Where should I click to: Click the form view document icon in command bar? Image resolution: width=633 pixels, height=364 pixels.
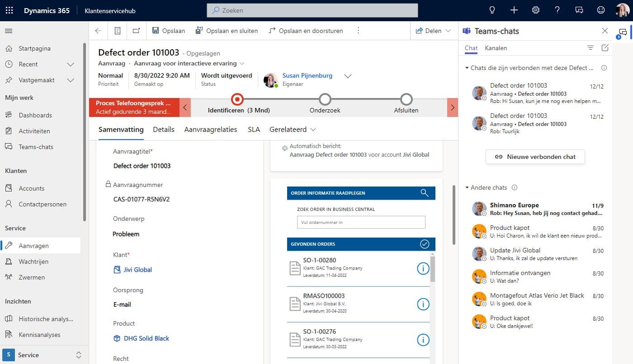click(x=118, y=31)
